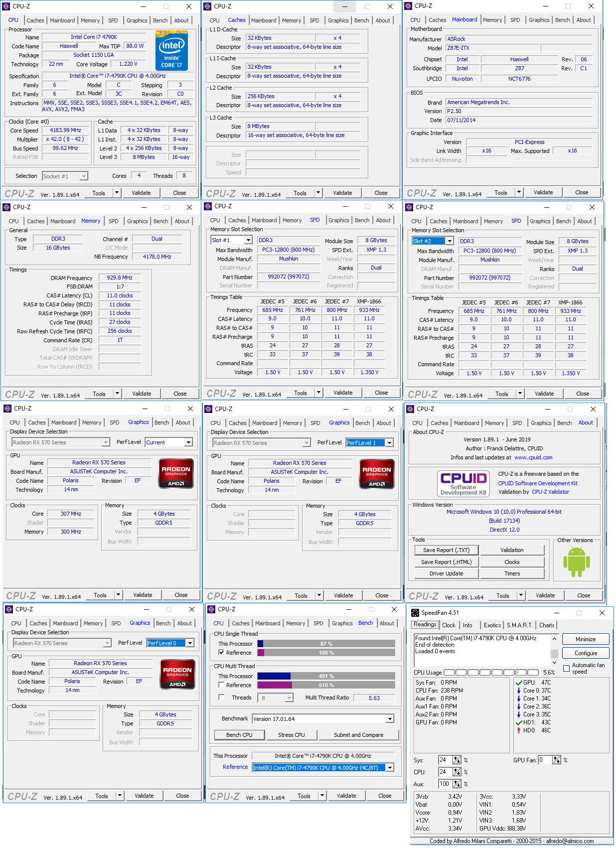Click CPU-Z title icon of the About window
The width and height of the screenshot is (616, 848).
click(x=409, y=409)
